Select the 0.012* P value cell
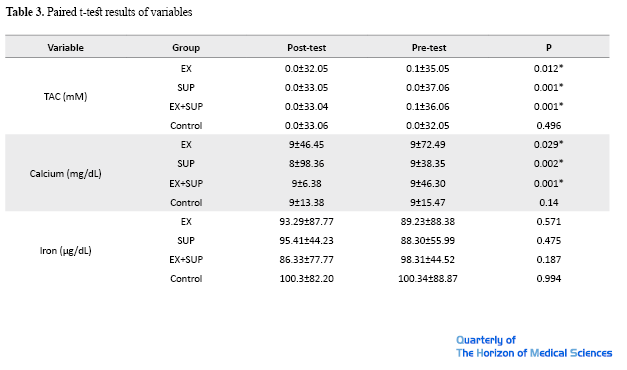Image resolution: width=627 pixels, height=370 pixels. tap(549, 68)
